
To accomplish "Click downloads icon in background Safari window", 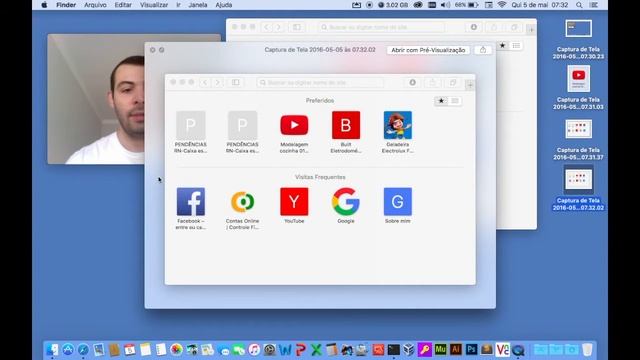I will tap(473, 27).
